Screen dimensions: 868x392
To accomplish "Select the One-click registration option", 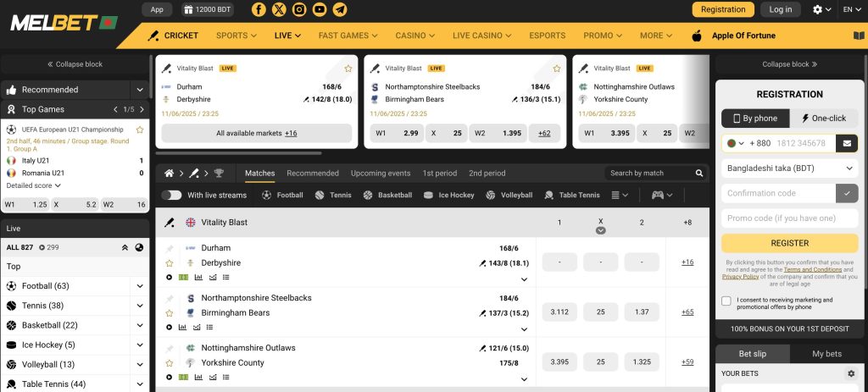I will tap(824, 119).
